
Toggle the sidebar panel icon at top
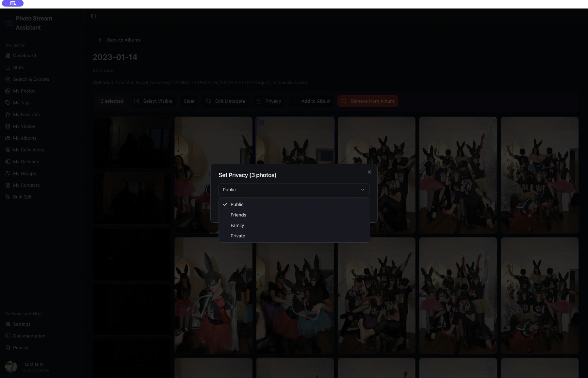tap(93, 16)
